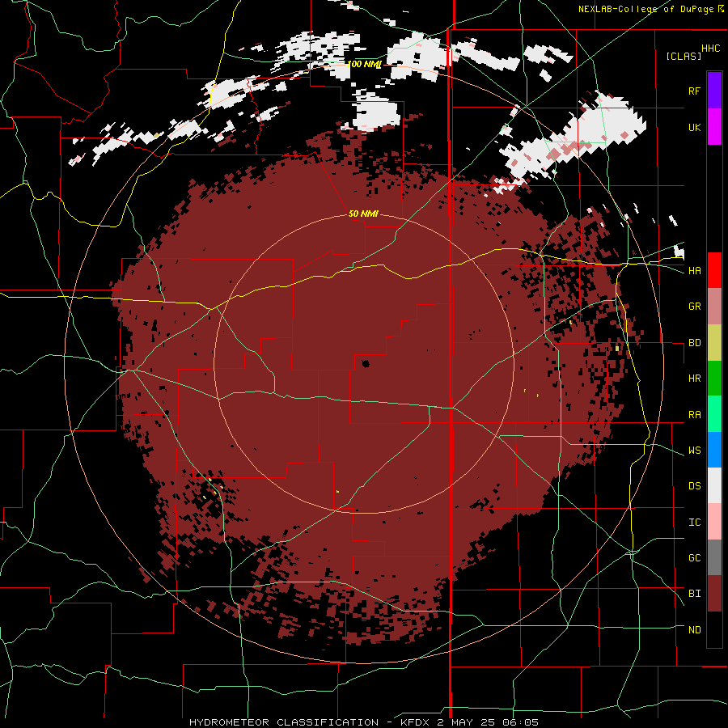Click the BD yellow legend color block
728x728 pixels.
[x=714, y=342]
